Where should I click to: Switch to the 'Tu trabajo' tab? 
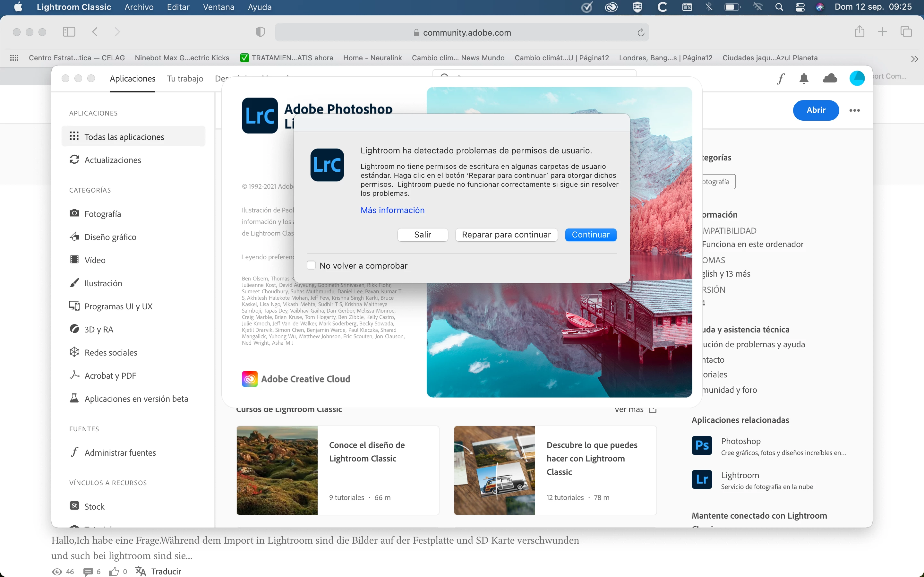[x=185, y=79]
